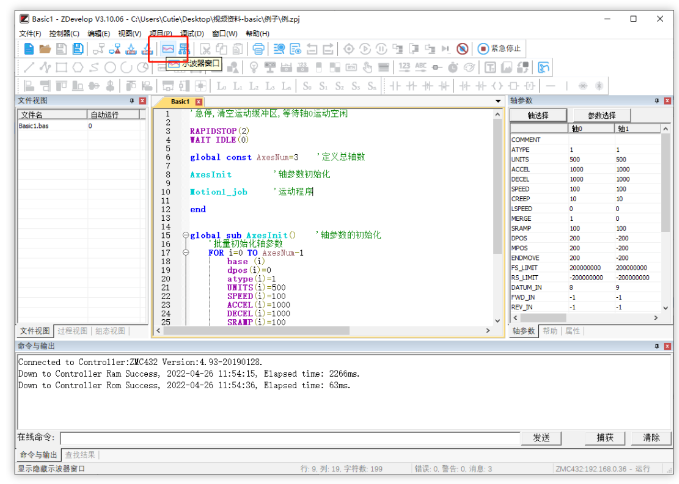
Task: Click the code editor scroll-right arrow
Action: (x=488, y=330)
